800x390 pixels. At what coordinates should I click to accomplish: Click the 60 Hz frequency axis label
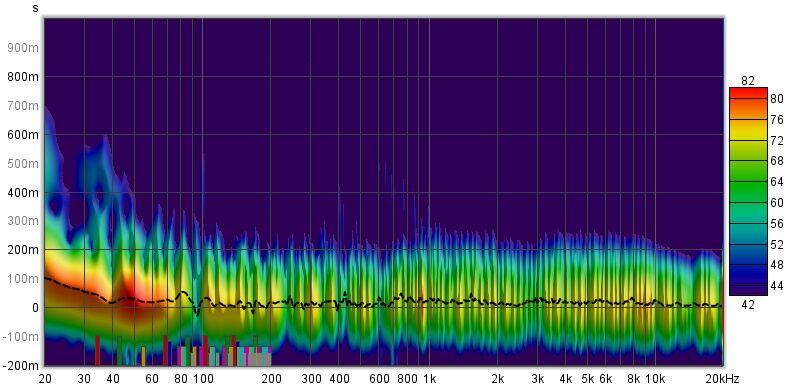152,379
